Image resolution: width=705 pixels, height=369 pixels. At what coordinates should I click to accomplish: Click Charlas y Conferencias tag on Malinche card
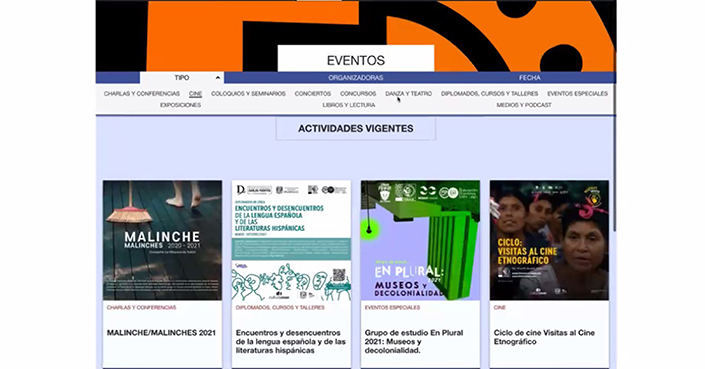tap(141, 307)
